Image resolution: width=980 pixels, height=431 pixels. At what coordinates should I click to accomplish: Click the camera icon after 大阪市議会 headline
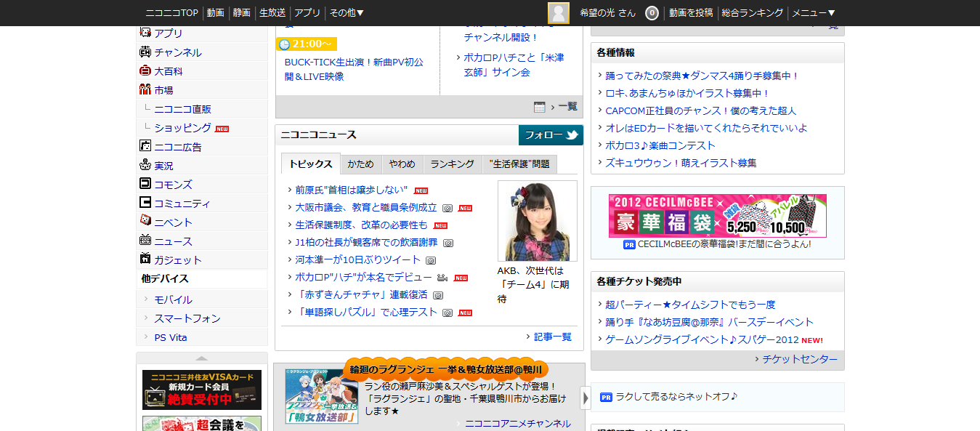click(448, 208)
